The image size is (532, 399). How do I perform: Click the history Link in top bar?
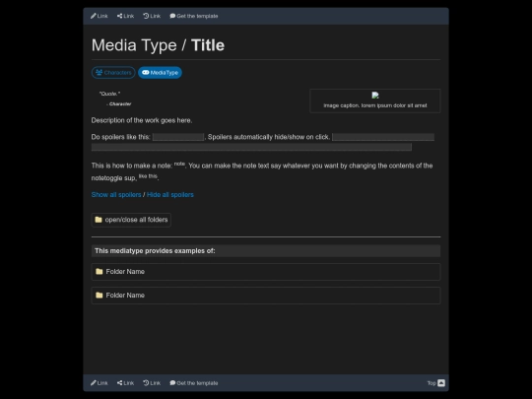click(152, 16)
